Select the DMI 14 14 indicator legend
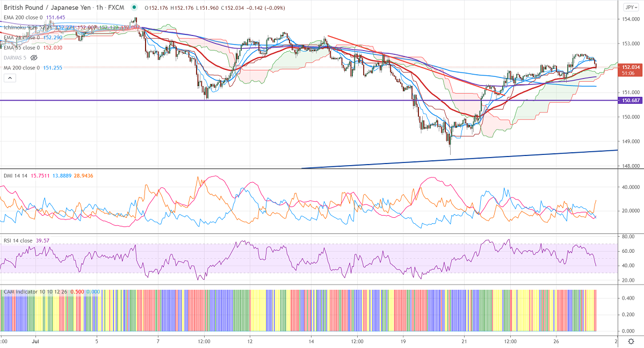This screenshot has height=348, width=644. point(15,176)
